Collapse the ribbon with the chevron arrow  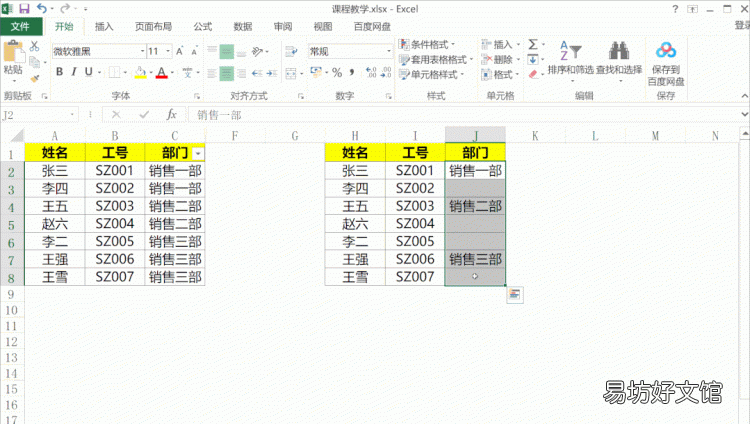(744, 96)
